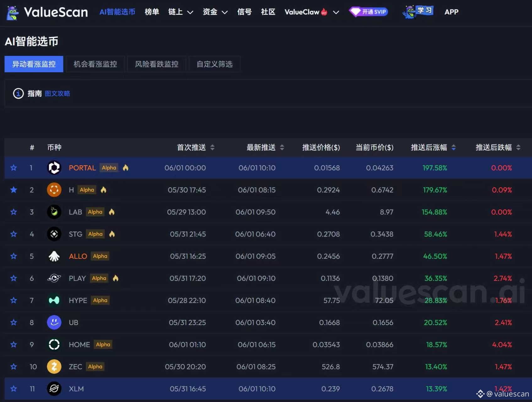Open the PORTAL coin logo icon
The height and width of the screenshot is (402, 532).
pos(54,168)
